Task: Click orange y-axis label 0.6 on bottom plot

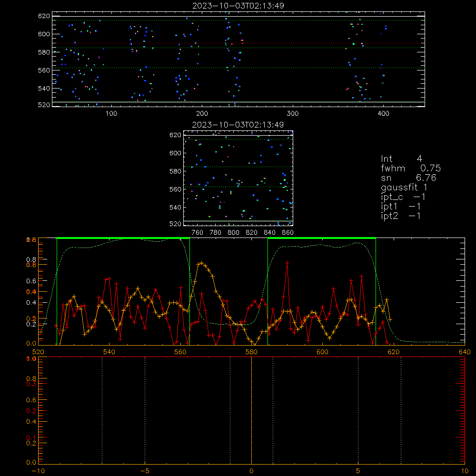Action: [31, 400]
